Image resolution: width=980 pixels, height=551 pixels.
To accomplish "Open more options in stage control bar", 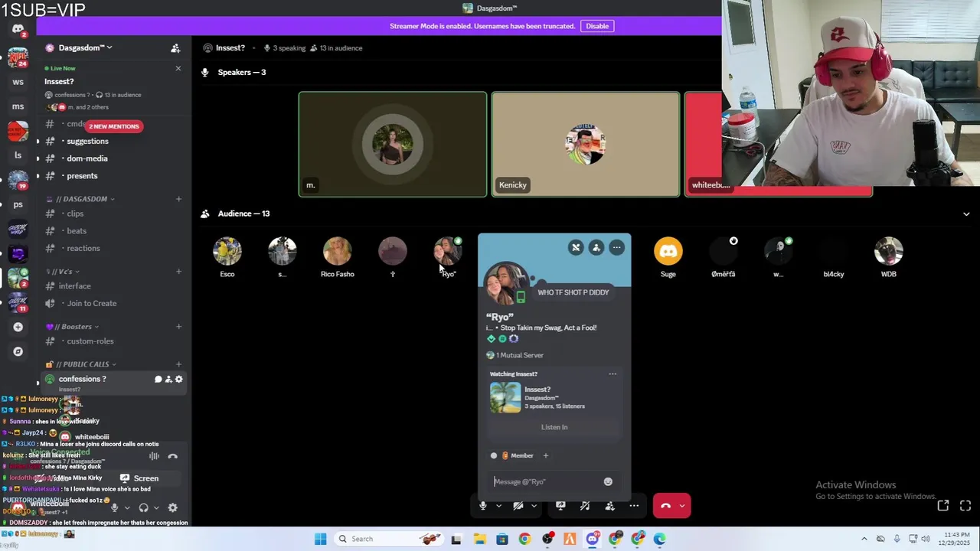I will coord(634,506).
